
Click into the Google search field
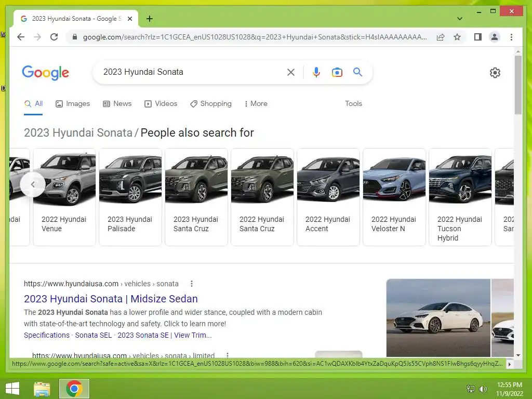pos(193,72)
